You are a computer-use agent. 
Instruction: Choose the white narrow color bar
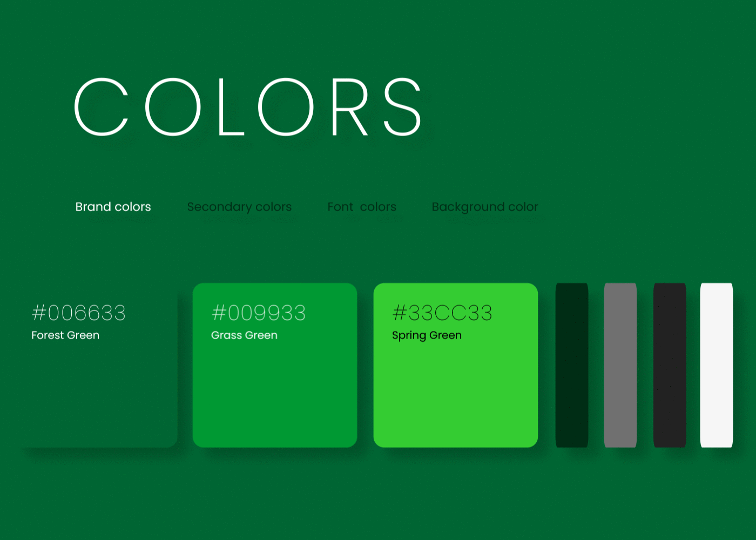[716, 365]
